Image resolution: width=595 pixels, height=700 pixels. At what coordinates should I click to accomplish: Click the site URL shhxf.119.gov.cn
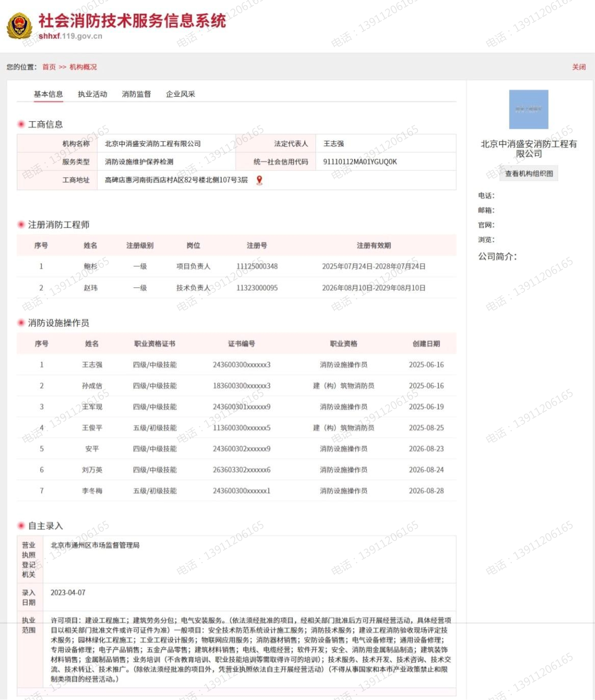coord(70,36)
